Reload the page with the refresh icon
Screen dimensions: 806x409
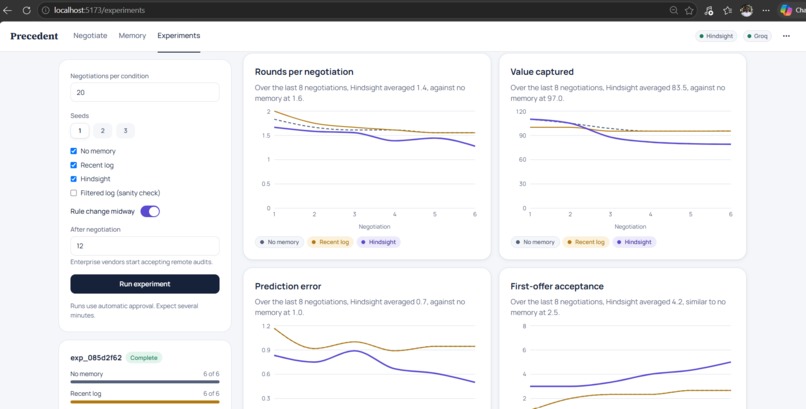coord(26,10)
